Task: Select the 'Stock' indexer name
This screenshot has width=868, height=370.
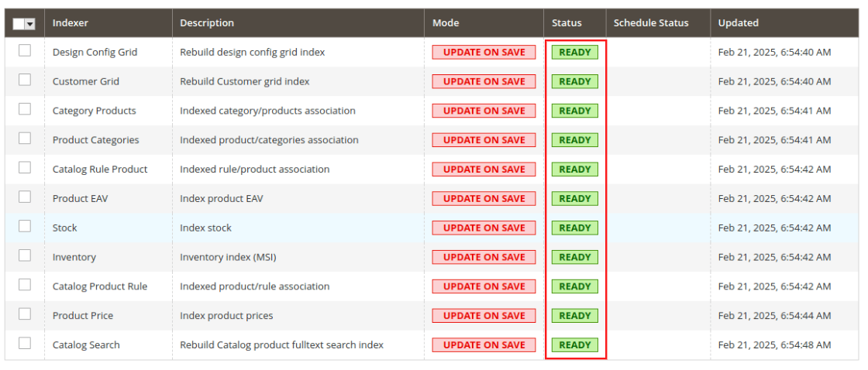Action: (65, 228)
